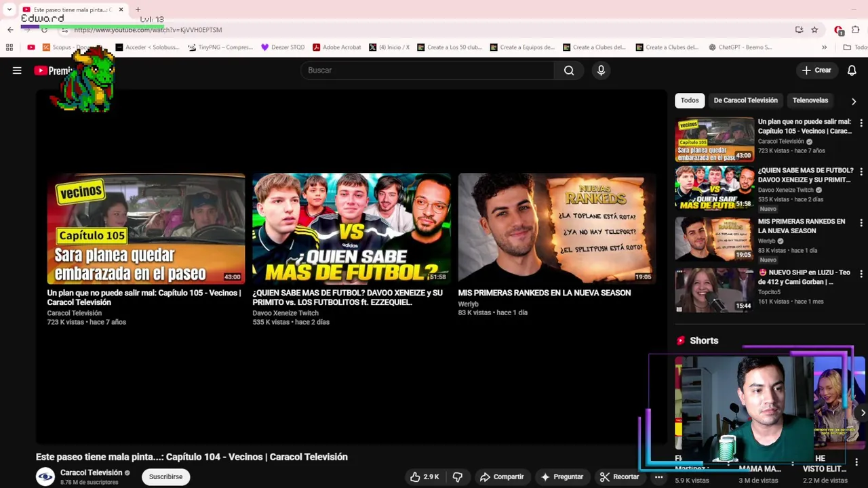Go back with the browser back arrow
This screenshot has width=868, height=488.
[x=10, y=30]
